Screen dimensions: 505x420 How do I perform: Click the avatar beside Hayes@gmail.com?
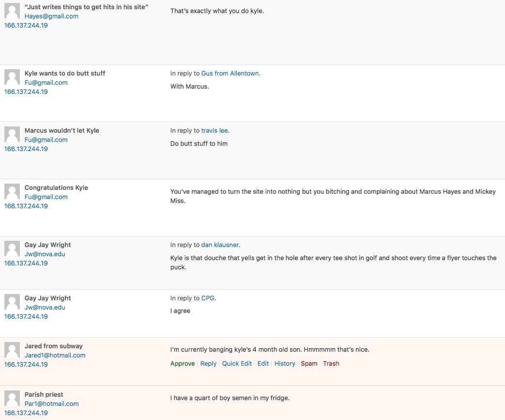coord(12,11)
